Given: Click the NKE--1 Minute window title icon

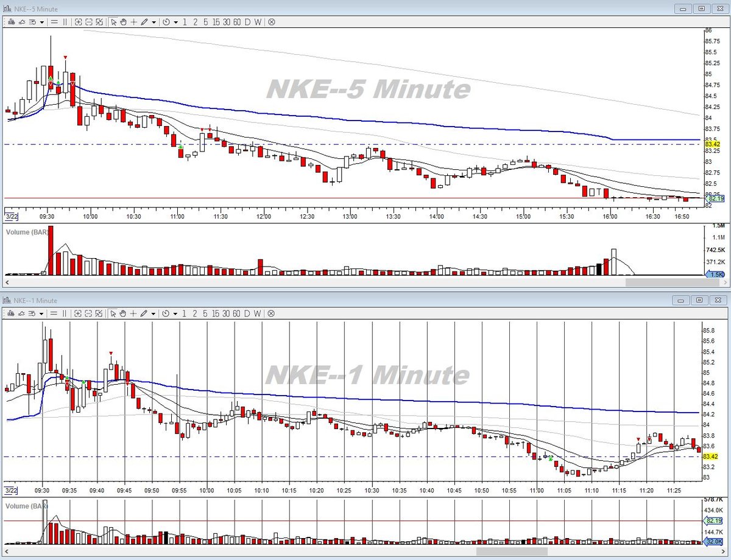Looking at the screenshot, I should click(x=7, y=300).
